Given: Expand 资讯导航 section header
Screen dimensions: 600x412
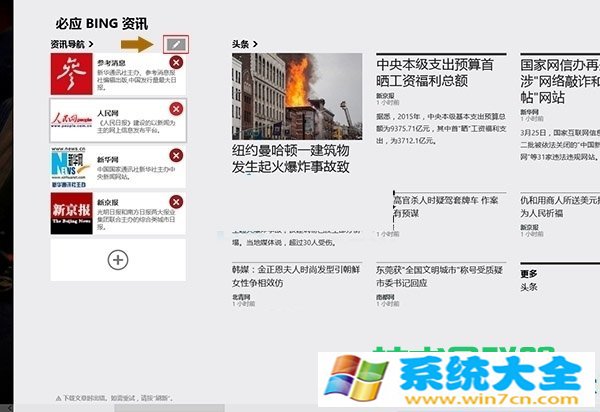Looking at the screenshot, I should (x=72, y=44).
